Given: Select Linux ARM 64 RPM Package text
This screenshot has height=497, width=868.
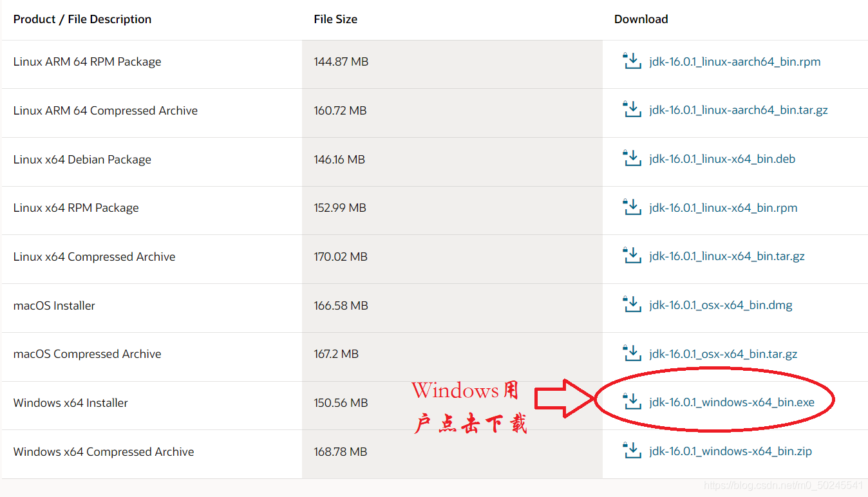Looking at the screenshot, I should (87, 62).
